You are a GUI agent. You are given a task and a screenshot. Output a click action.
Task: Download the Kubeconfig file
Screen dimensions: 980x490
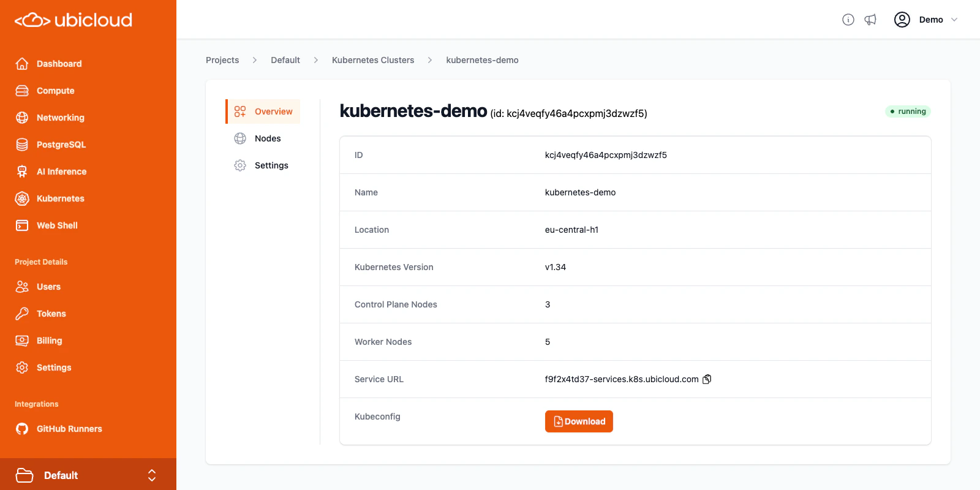pos(579,421)
